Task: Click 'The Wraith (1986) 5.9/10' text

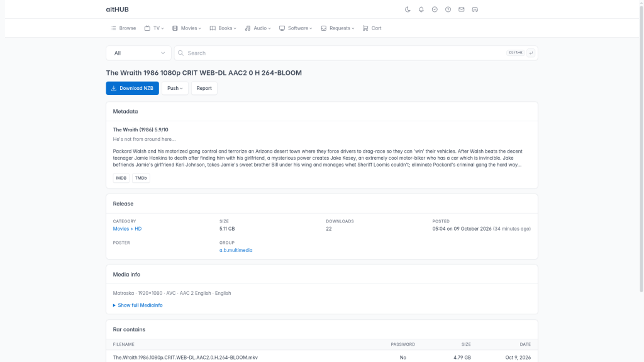Action: tap(140, 129)
